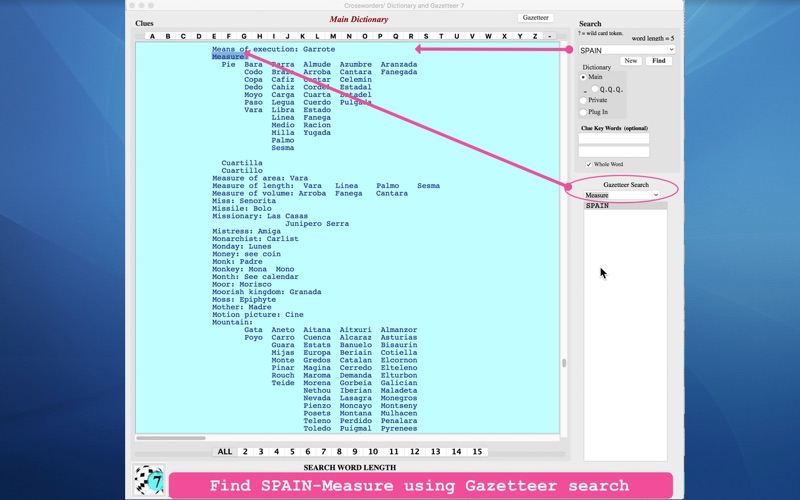This screenshot has width=800, height=500.
Task: Click the Garrote entry
Action: (x=319, y=49)
